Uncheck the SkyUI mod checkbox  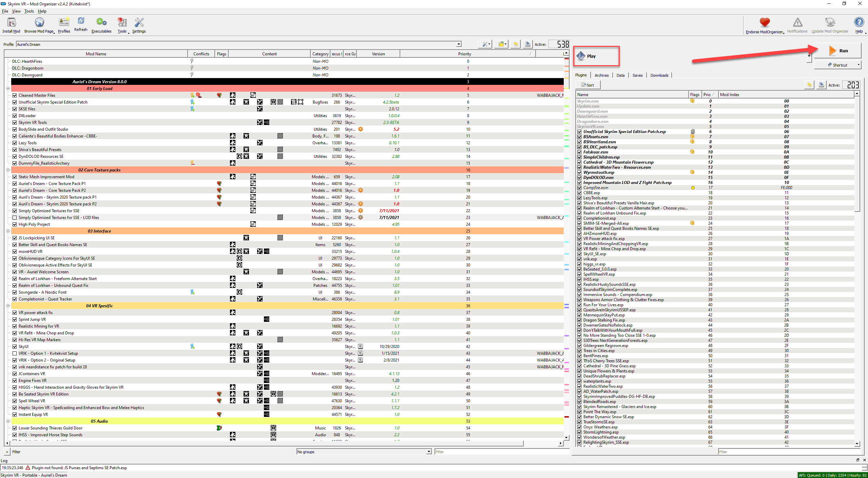click(15, 347)
